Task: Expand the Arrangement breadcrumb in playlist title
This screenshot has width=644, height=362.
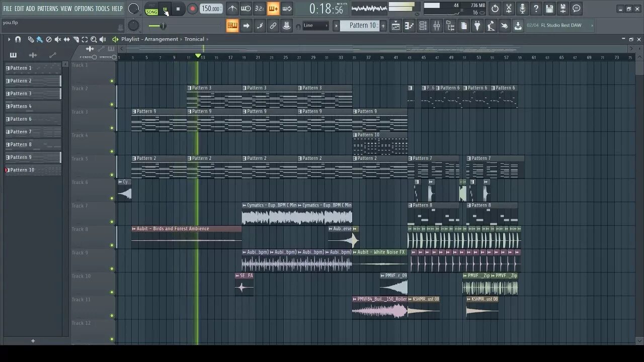Action: coord(161,39)
